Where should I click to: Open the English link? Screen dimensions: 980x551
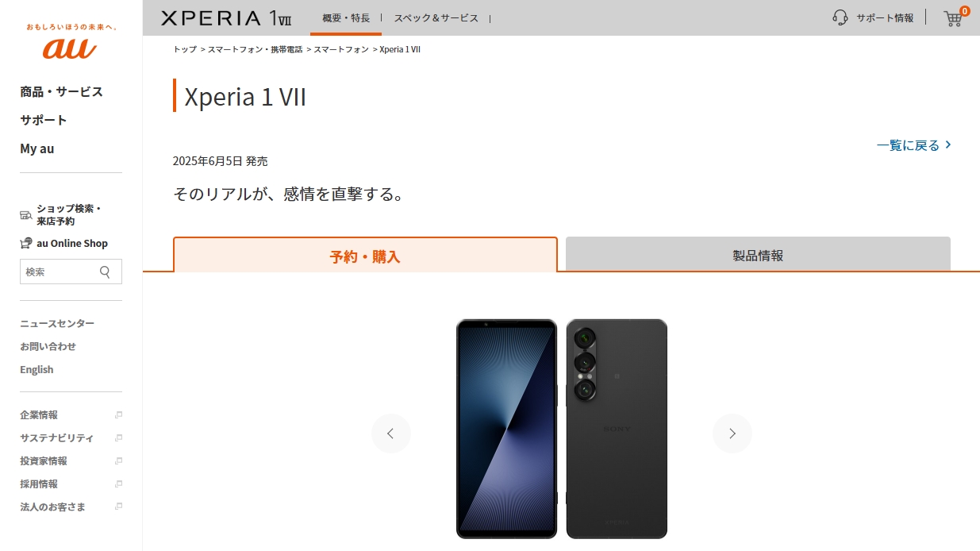click(37, 370)
